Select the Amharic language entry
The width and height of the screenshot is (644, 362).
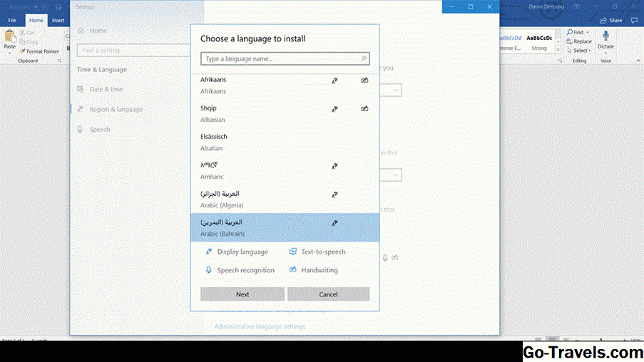(x=285, y=171)
